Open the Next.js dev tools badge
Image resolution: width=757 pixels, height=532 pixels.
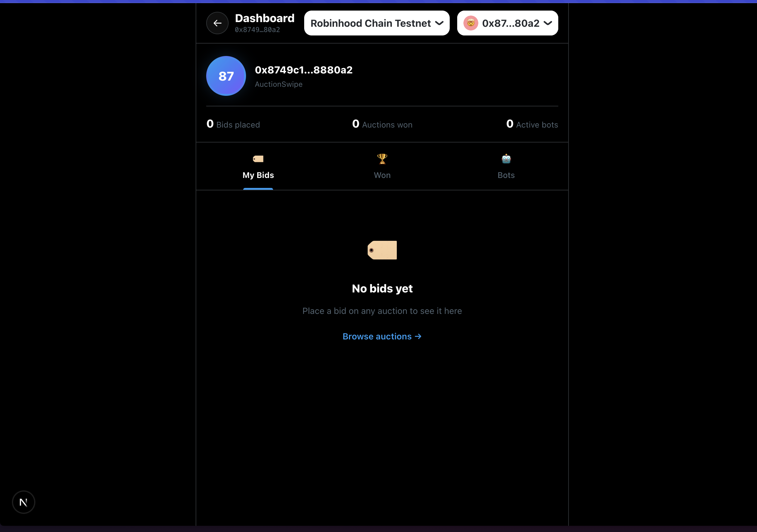[23, 502]
